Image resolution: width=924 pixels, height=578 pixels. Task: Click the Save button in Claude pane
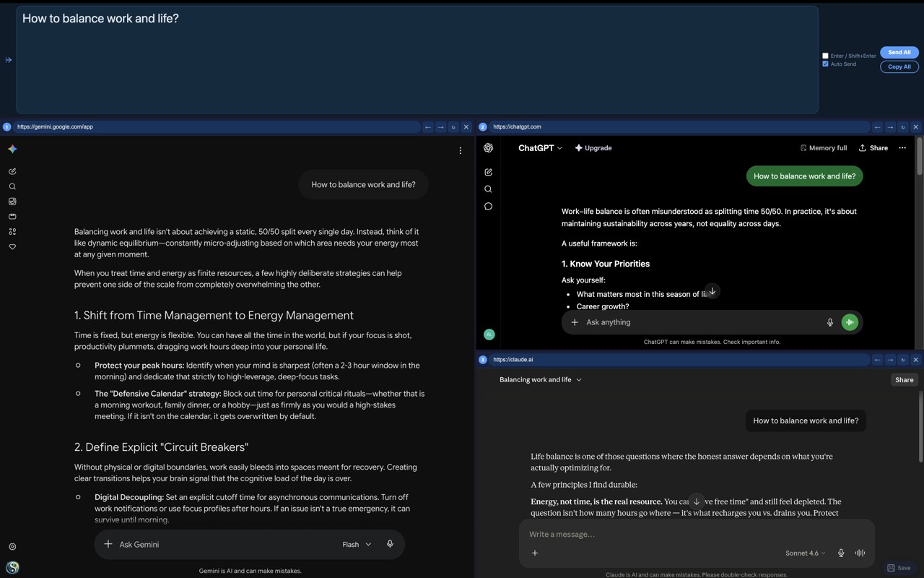899,568
